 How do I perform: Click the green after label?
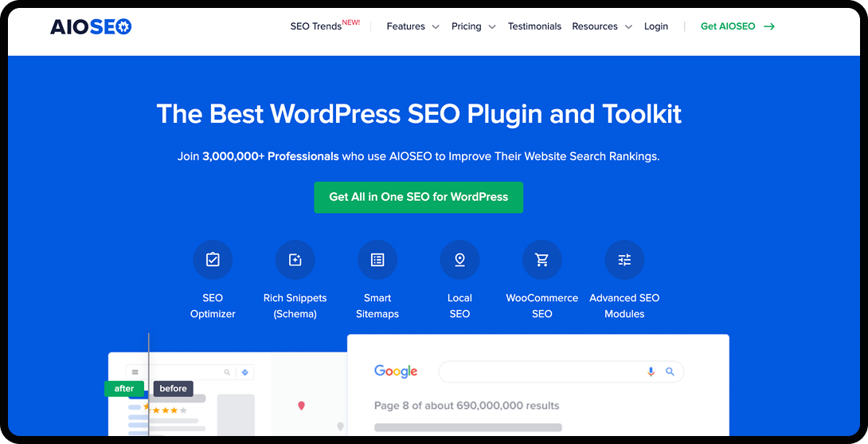pyautogui.click(x=124, y=388)
